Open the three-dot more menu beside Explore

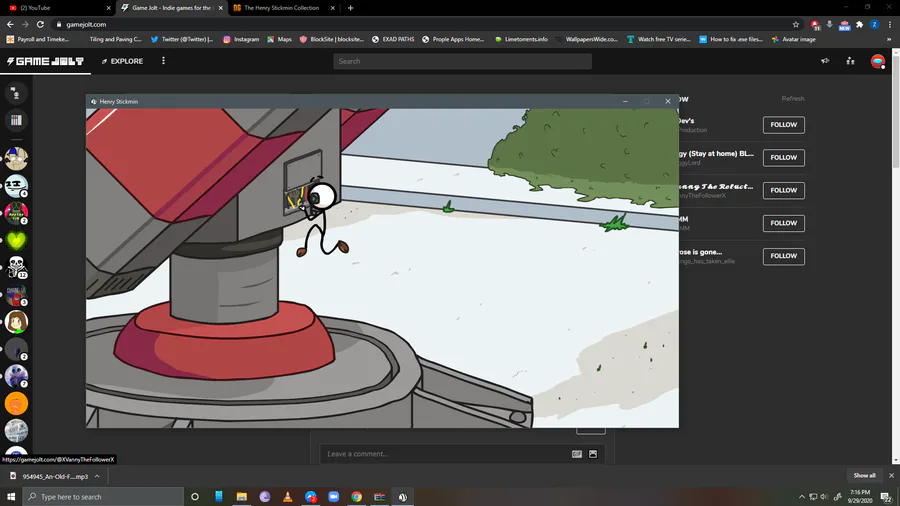164,61
